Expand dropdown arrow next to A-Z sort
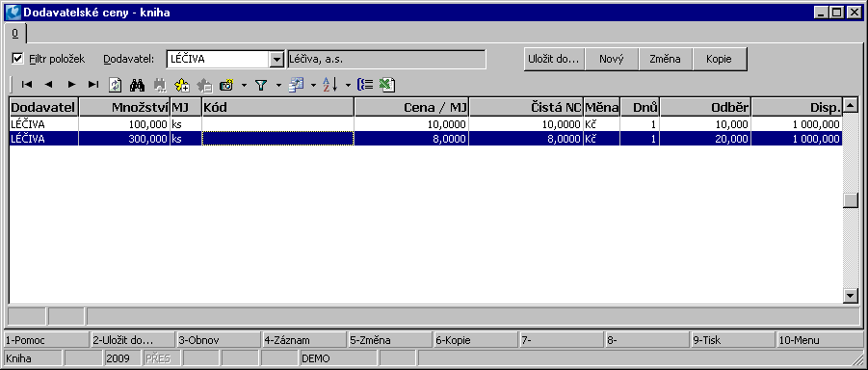The image size is (868, 370). tap(348, 85)
